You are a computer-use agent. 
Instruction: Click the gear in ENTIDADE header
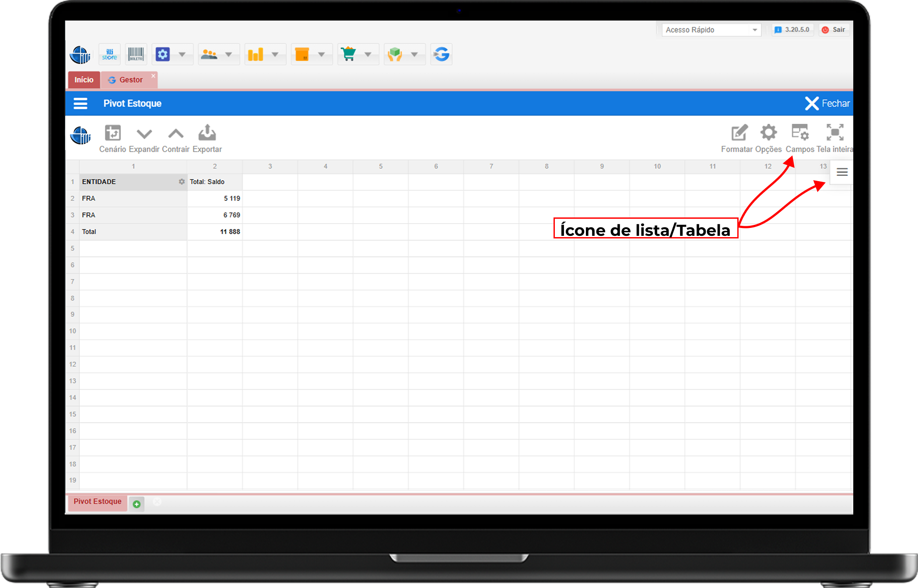click(x=182, y=182)
